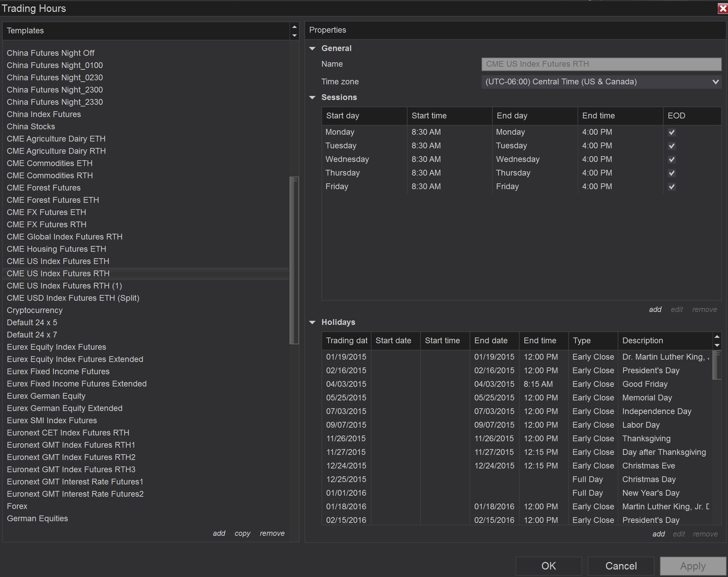Screen dimensions: 728x577
Task: Click Holidays table scroll-up arrow
Action: pos(717,336)
